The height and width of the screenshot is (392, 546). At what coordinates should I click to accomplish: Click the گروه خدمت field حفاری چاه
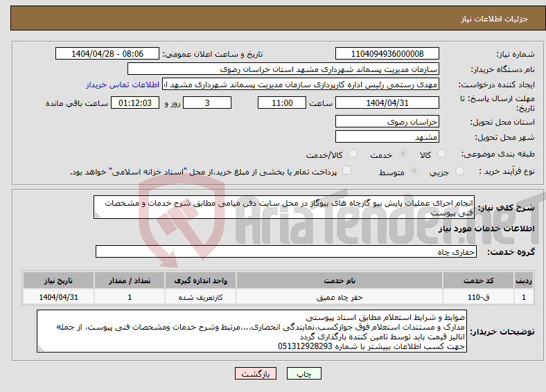(x=286, y=251)
